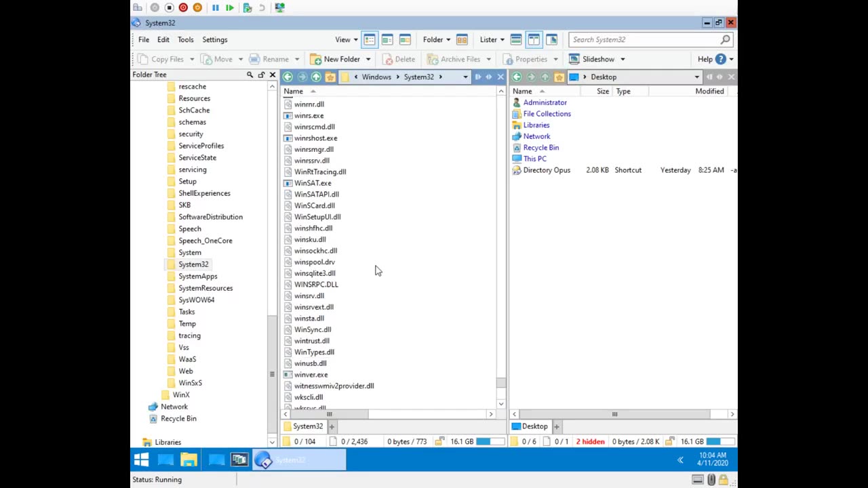Select Libraries in Folder Tree
Screen dimensions: 868x488
(167, 442)
